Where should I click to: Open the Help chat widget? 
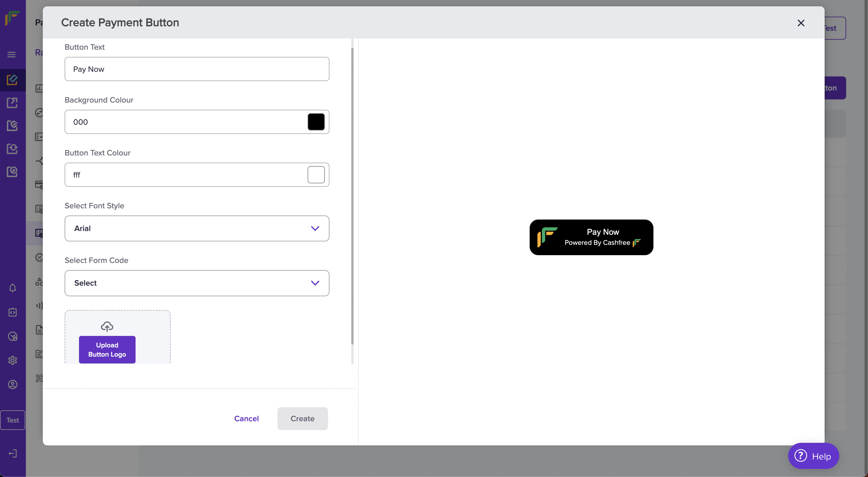point(813,456)
